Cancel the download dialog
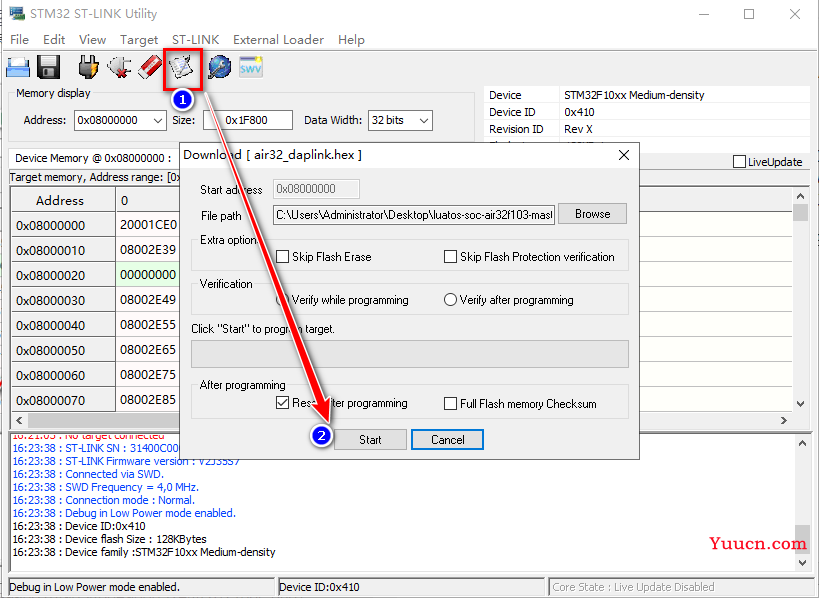This screenshot has width=819, height=598. click(x=447, y=440)
